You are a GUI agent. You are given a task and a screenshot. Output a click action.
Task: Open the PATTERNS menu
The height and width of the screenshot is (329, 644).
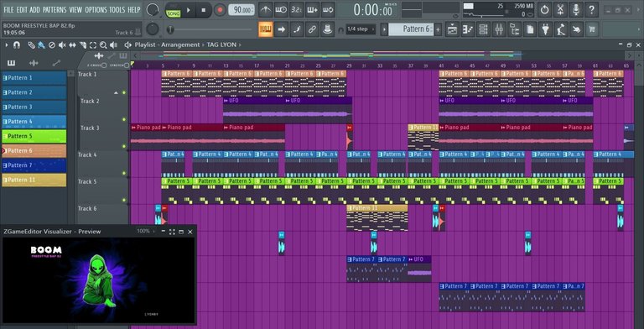tap(55, 9)
